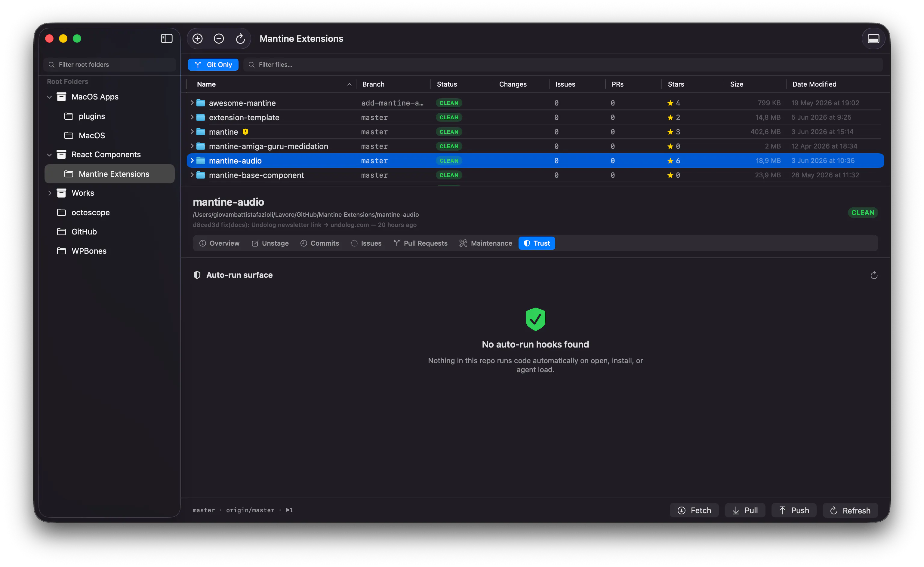Expand the mantine-amiga-guru-medidation row
Image resolution: width=924 pixels, height=567 pixels.
192,146
